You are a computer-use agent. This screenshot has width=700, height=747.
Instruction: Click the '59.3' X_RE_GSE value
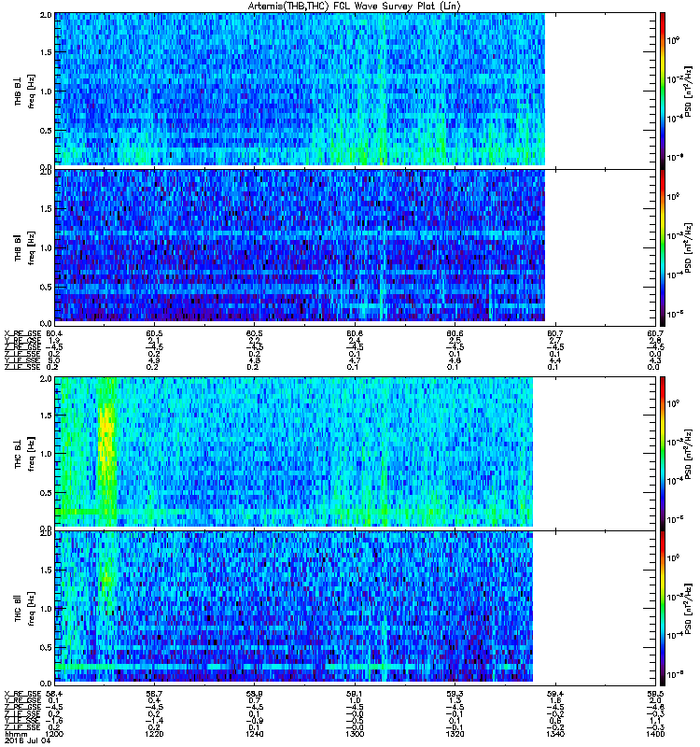[x=455, y=694]
